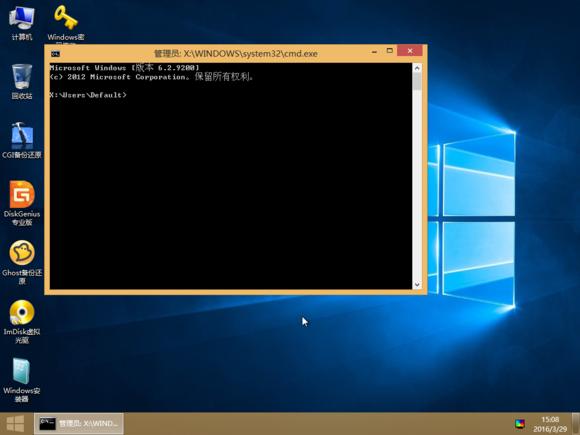This screenshot has width=580, height=435.
Task: Click the cmd scrollbar down arrow
Action: [417, 284]
